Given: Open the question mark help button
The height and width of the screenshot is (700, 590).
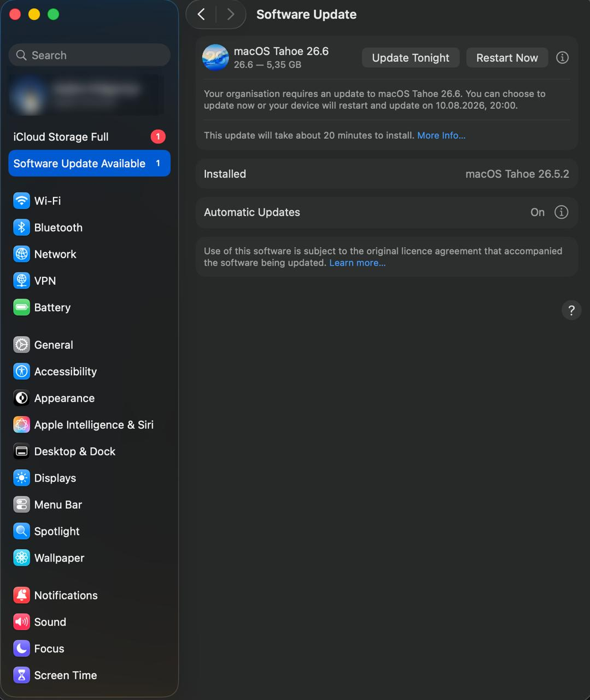Looking at the screenshot, I should coord(571,310).
